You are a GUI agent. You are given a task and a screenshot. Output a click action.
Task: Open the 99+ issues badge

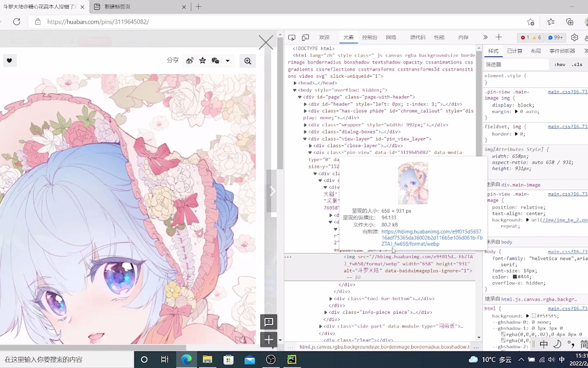pyautogui.click(x=555, y=38)
